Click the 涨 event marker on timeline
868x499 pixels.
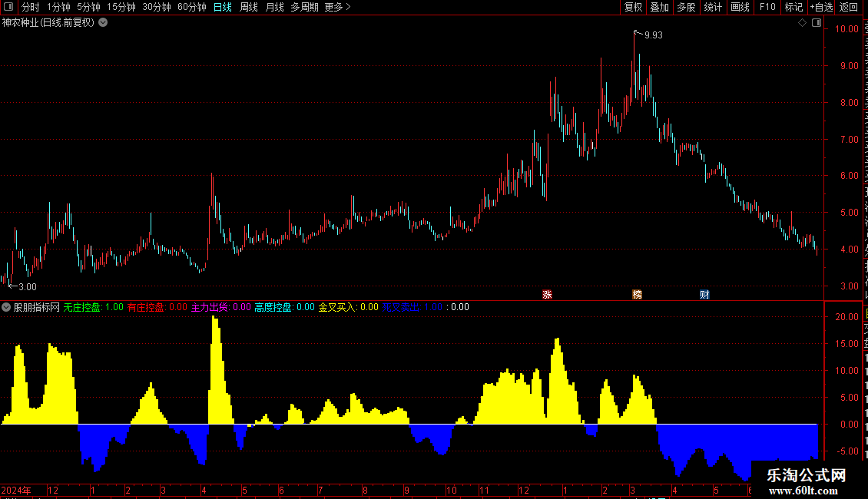tap(547, 295)
